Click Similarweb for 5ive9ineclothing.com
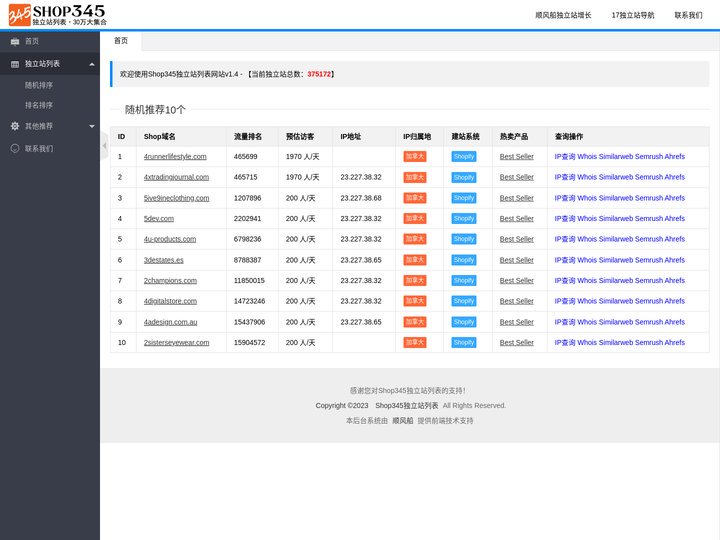The image size is (720, 540). click(x=616, y=198)
